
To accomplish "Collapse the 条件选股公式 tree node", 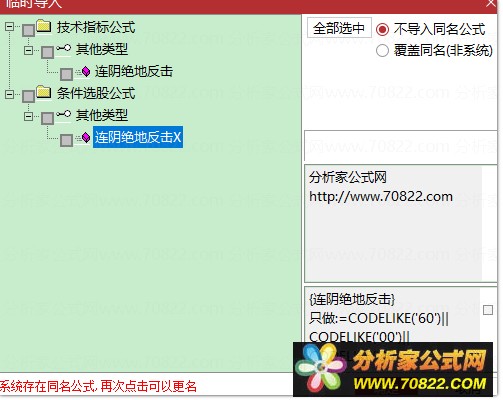I will pos(10,95).
